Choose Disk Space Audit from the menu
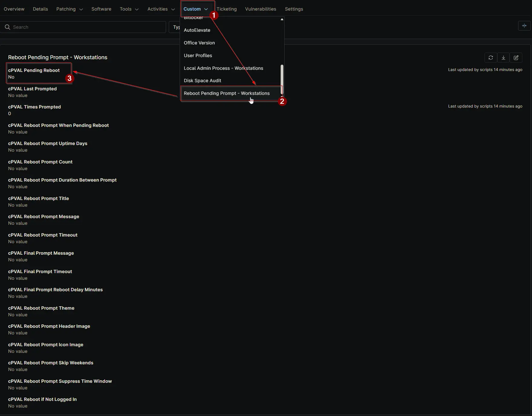532x416 pixels. [202, 81]
